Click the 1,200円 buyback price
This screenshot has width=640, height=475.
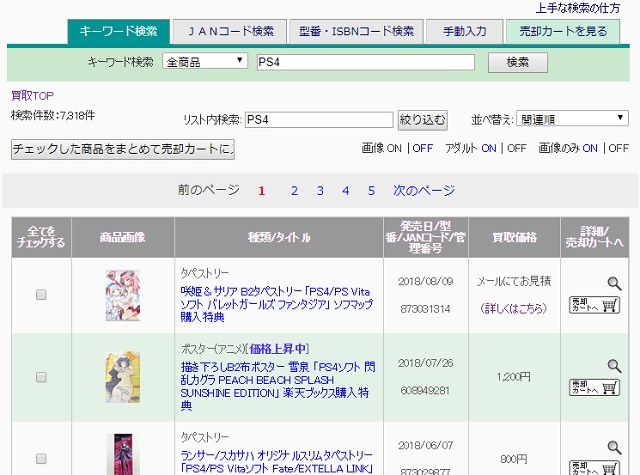[x=514, y=377]
